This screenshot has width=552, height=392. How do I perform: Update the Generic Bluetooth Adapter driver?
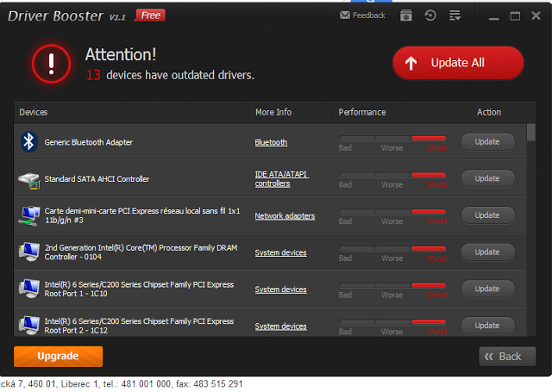tap(487, 141)
